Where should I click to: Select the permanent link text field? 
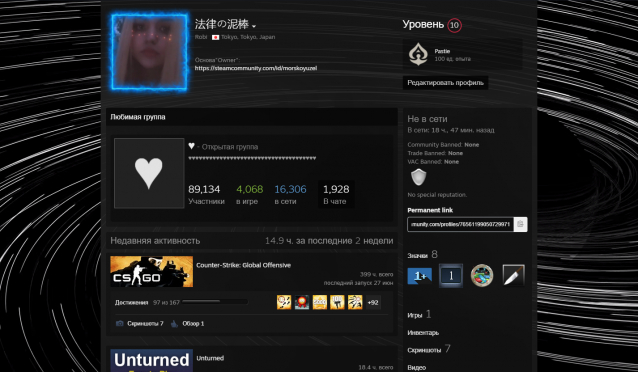460,224
